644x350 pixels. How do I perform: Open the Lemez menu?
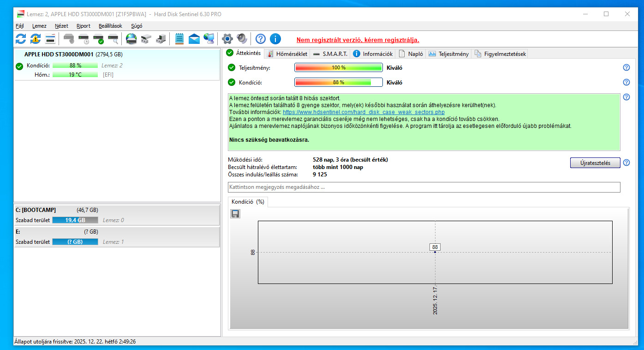point(39,26)
